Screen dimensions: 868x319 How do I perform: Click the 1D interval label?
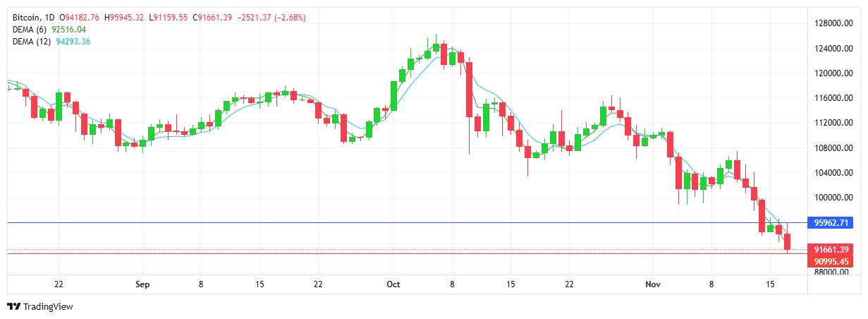[x=49, y=17]
